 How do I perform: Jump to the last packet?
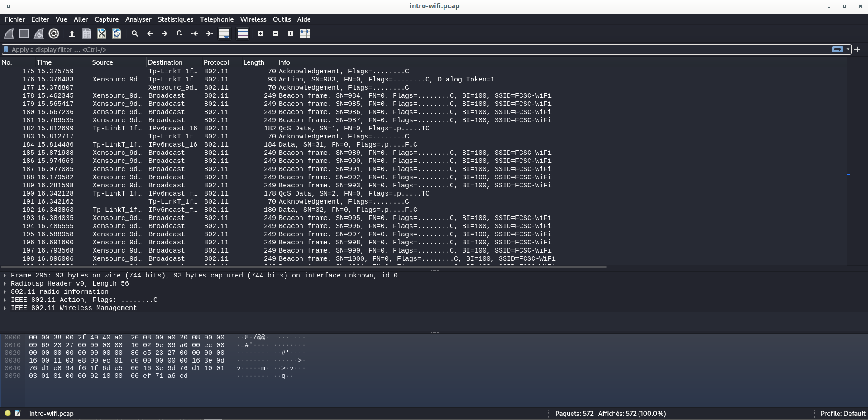point(210,33)
